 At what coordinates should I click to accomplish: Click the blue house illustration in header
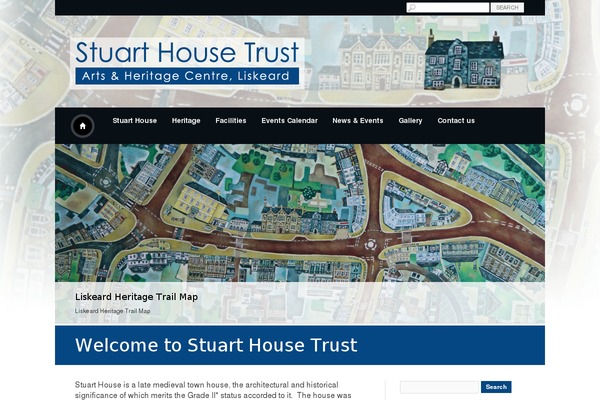coord(464,61)
